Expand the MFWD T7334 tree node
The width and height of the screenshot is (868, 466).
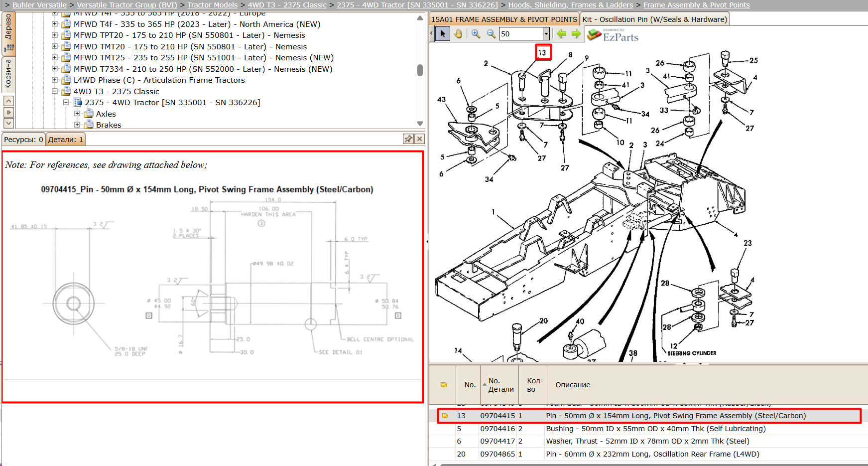[x=55, y=69]
